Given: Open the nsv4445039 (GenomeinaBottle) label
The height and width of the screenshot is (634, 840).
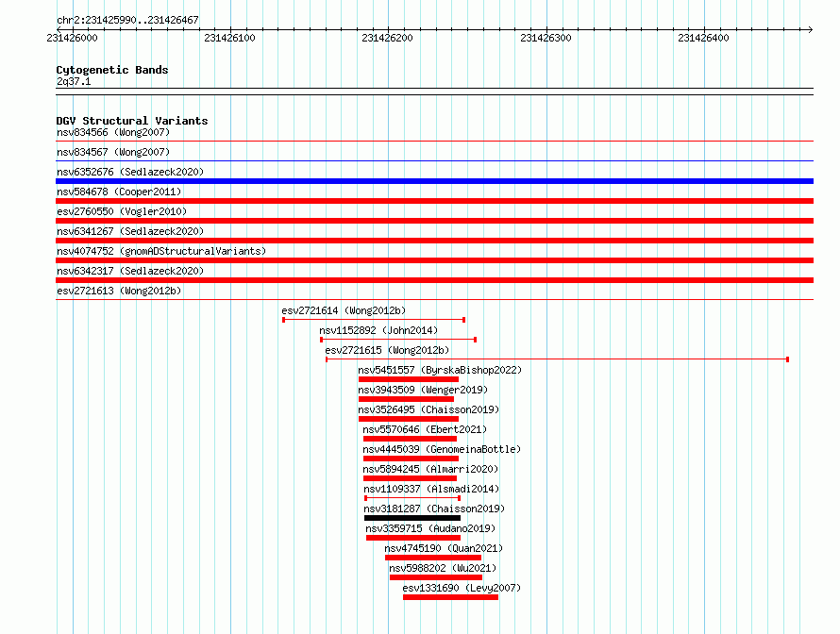Looking at the screenshot, I should [x=442, y=449].
